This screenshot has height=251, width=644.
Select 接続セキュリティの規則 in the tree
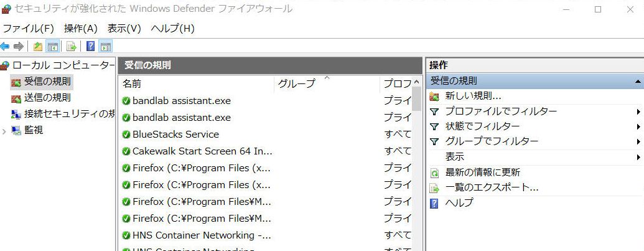70,114
